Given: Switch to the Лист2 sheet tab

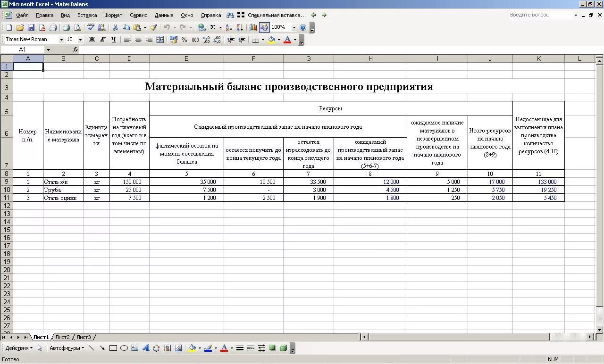Looking at the screenshot, I should pos(62,337).
